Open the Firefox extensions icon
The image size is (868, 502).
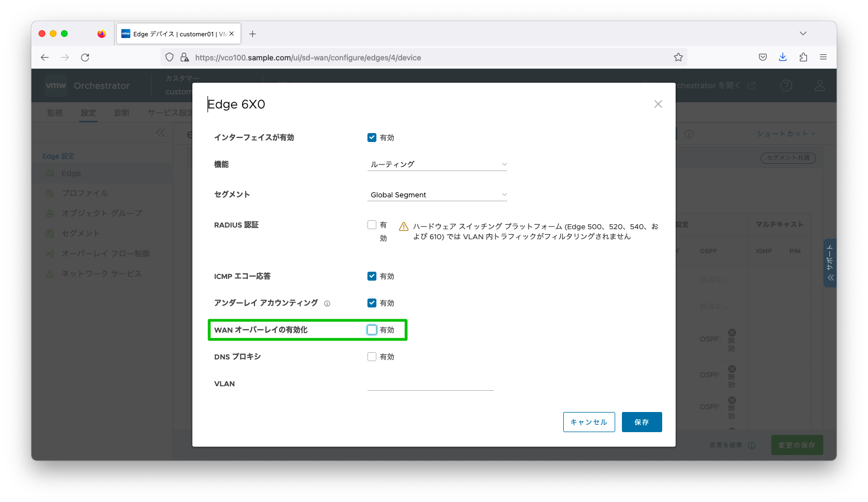803,57
